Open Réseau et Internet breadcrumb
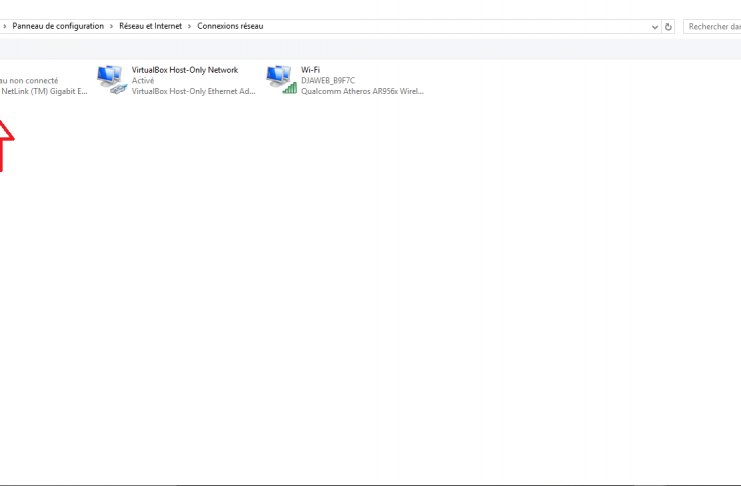 pyautogui.click(x=150, y=26)
